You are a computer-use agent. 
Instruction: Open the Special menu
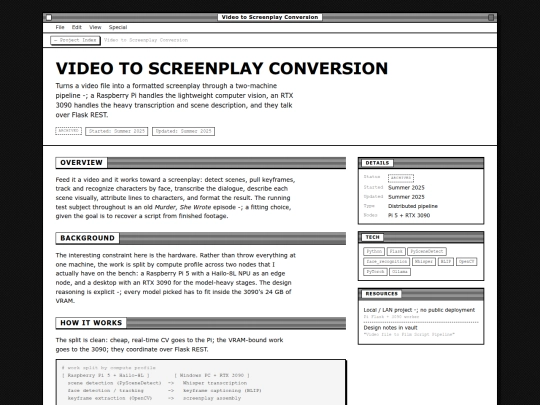[x=118, y=27]
